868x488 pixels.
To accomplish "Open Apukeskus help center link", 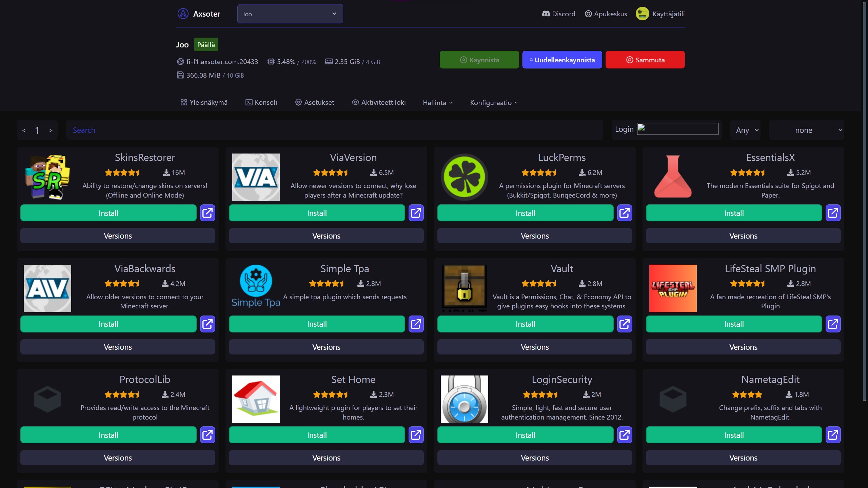I will click(606, 14).
